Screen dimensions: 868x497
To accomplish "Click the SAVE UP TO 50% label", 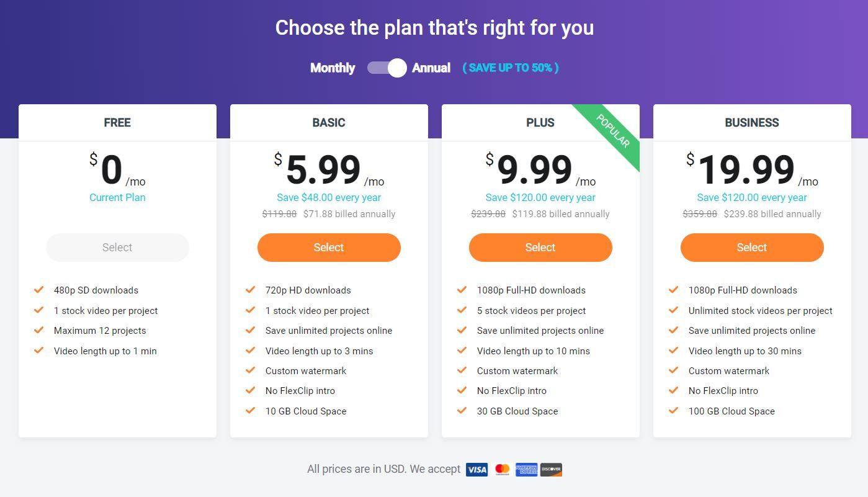I will click(511, 68).
